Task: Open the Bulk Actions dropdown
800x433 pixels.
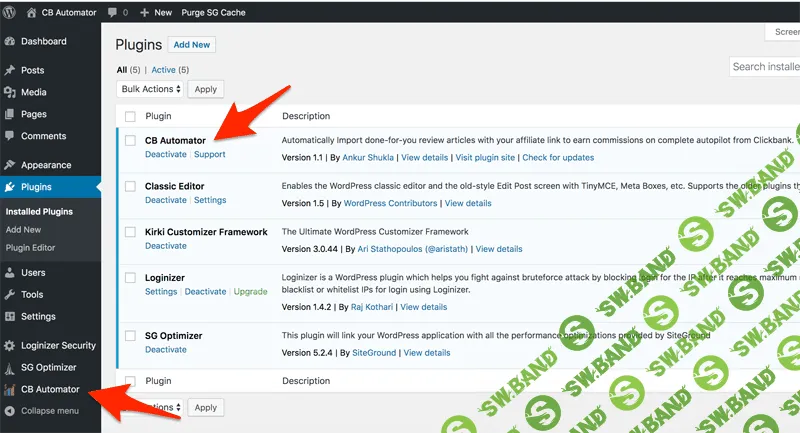Action: 150,89
